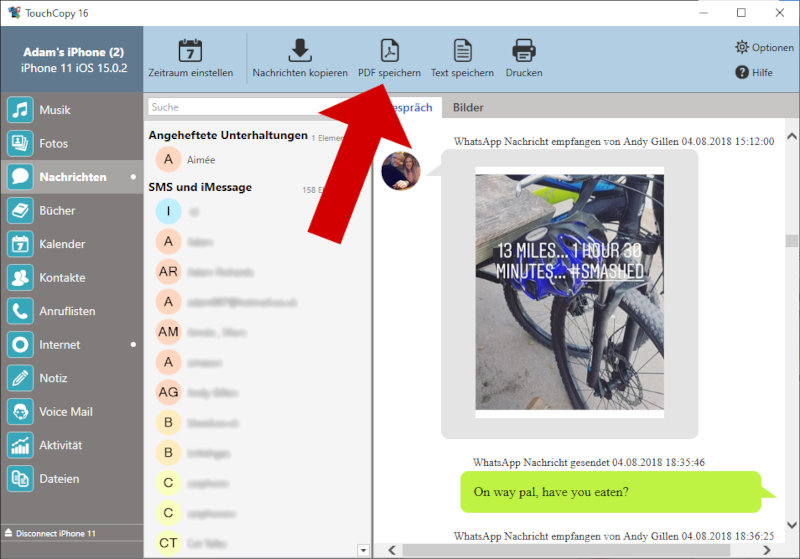Click the Drucken label

pos(524,72)
